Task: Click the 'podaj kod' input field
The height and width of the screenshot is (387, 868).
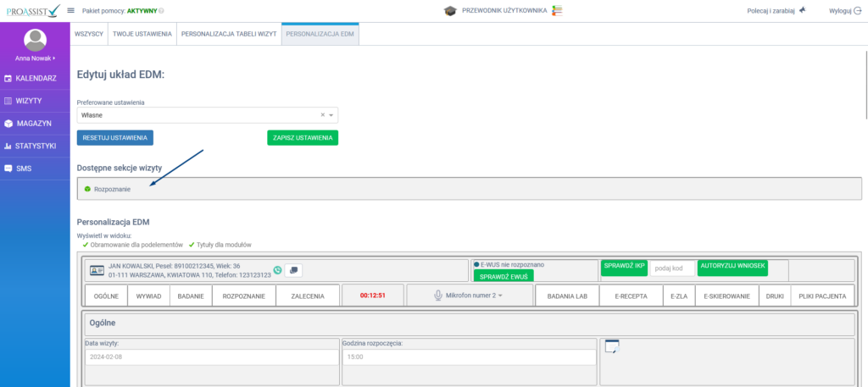Action: point(672,268)
